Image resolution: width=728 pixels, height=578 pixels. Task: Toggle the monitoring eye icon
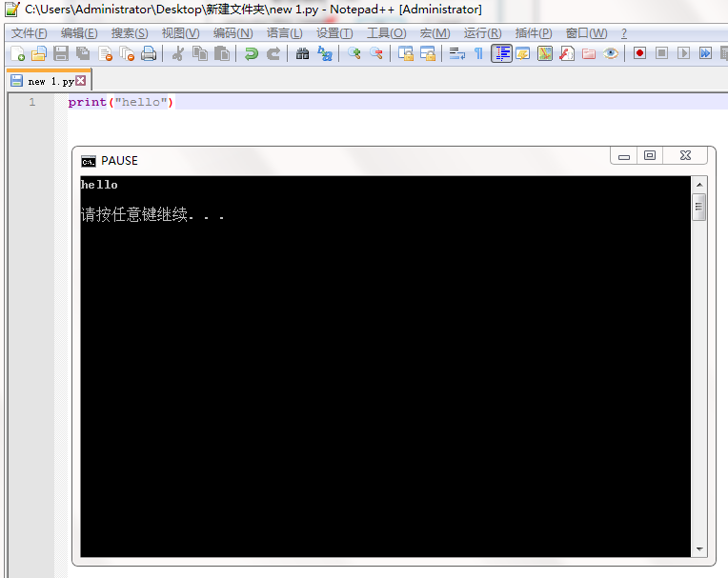coord(611,54)
